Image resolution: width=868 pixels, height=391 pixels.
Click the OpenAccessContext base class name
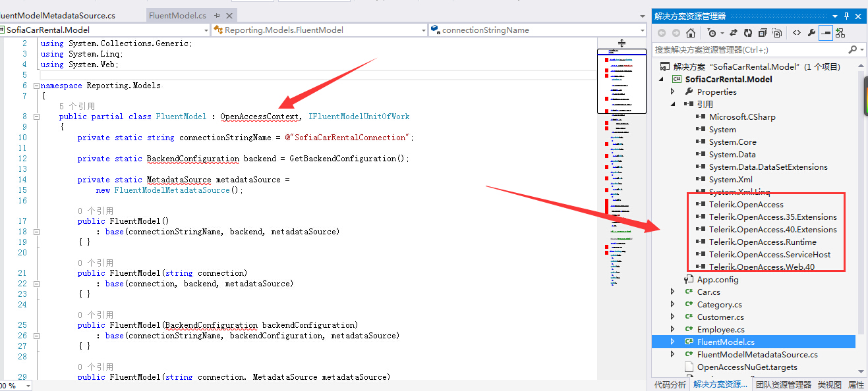(x=259, y=117)
